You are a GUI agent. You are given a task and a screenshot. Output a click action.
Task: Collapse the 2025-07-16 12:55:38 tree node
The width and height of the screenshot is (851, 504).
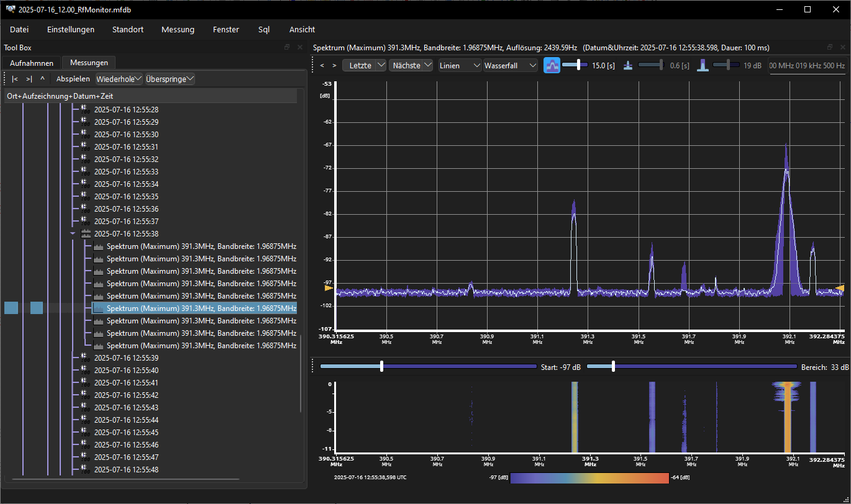coord(73,233)
